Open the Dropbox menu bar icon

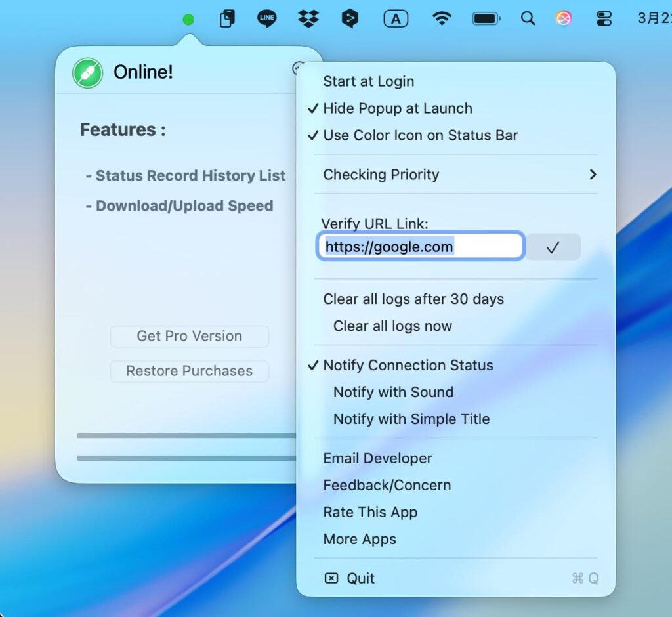point(308,18)
